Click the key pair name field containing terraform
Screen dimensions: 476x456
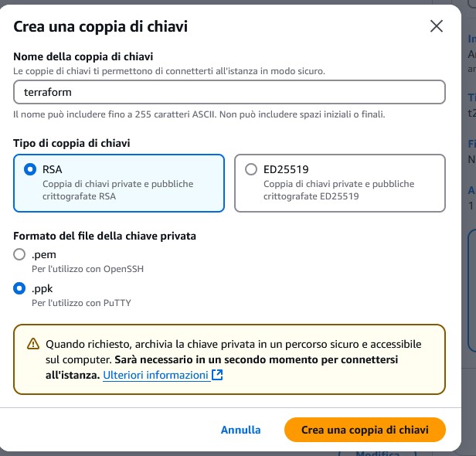[229, 92]
